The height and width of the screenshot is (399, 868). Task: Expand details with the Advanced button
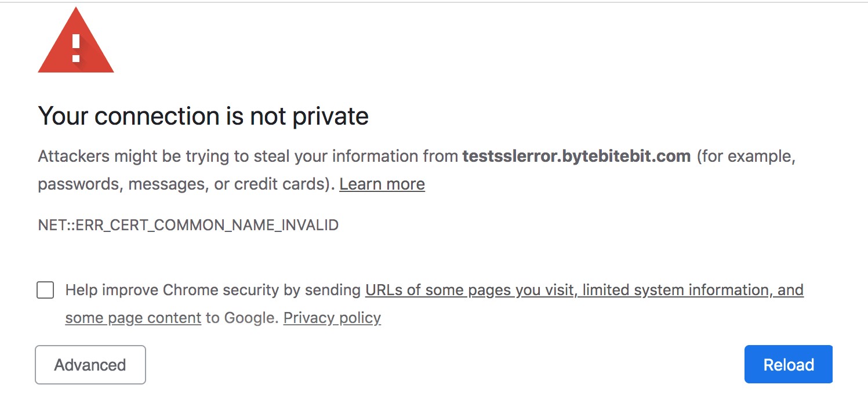(x=90, y=365)
